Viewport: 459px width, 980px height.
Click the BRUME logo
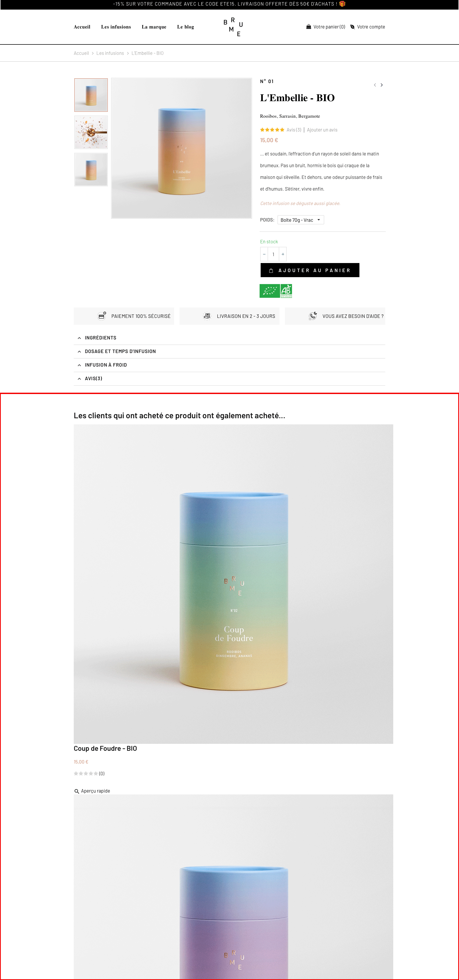pos(233,27)
